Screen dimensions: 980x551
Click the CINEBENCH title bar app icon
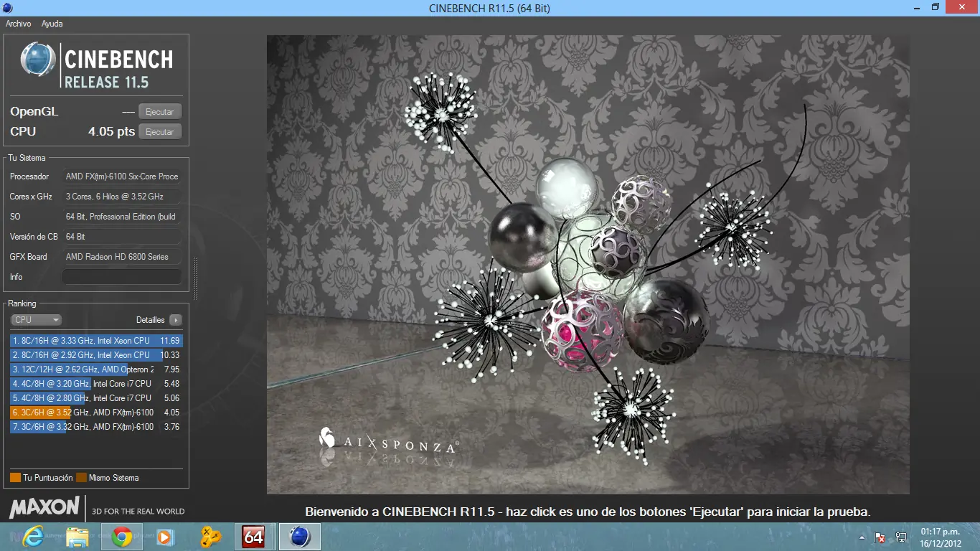coord(7,8)
